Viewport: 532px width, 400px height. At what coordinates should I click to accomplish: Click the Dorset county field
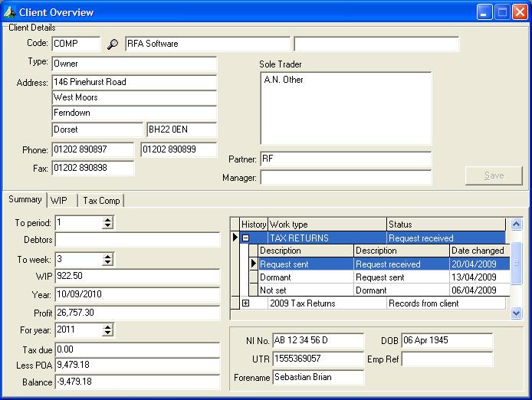(x=97, y=130)
